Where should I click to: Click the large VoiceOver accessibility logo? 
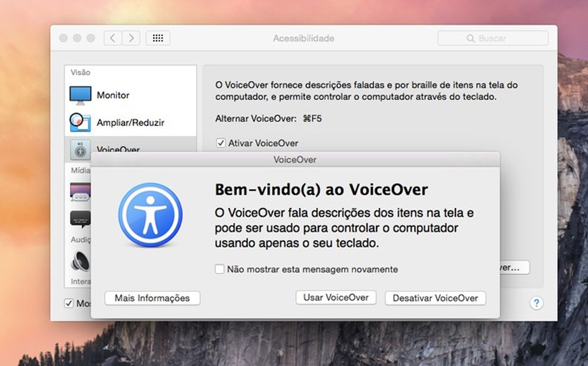click(x=151, y=215)
